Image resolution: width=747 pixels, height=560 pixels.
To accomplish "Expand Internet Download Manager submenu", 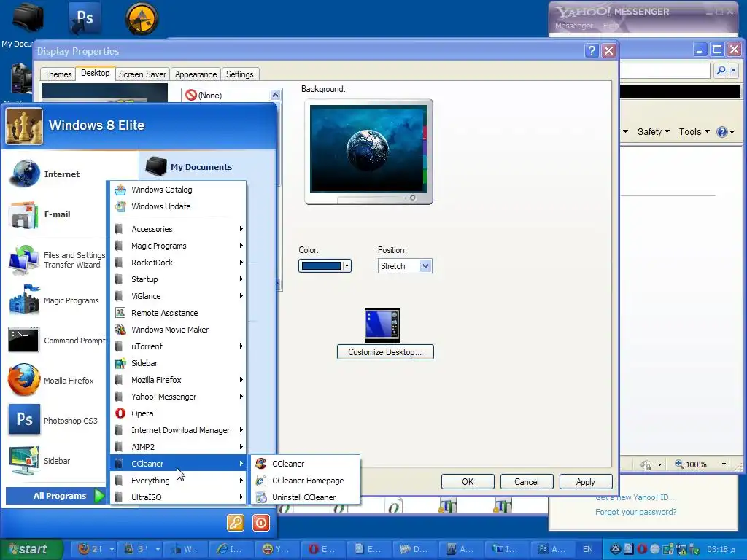I will [178, 430].
